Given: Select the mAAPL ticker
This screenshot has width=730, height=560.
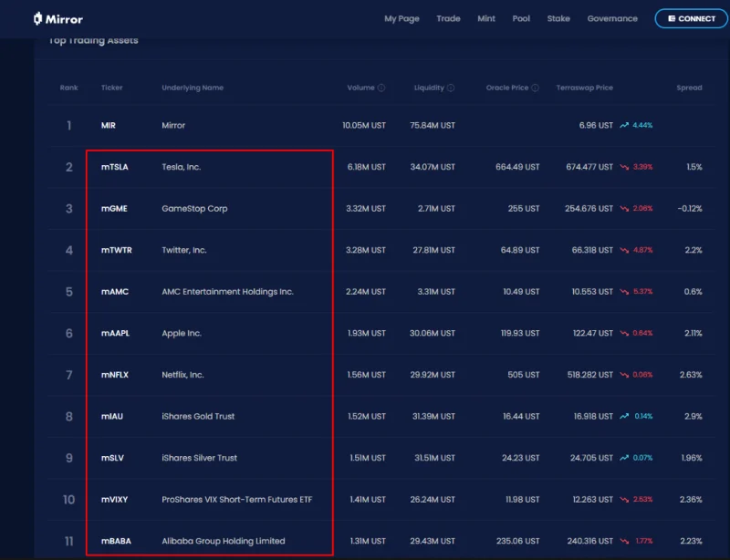Looking at the screenshot, I should [115, 333].
